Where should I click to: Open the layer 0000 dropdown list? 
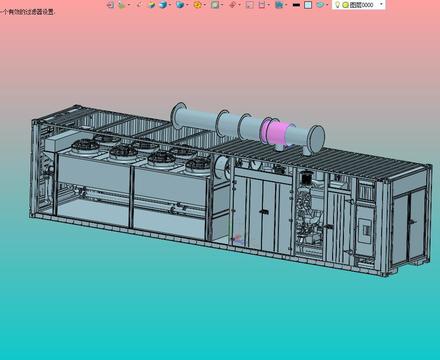[381, 4]
